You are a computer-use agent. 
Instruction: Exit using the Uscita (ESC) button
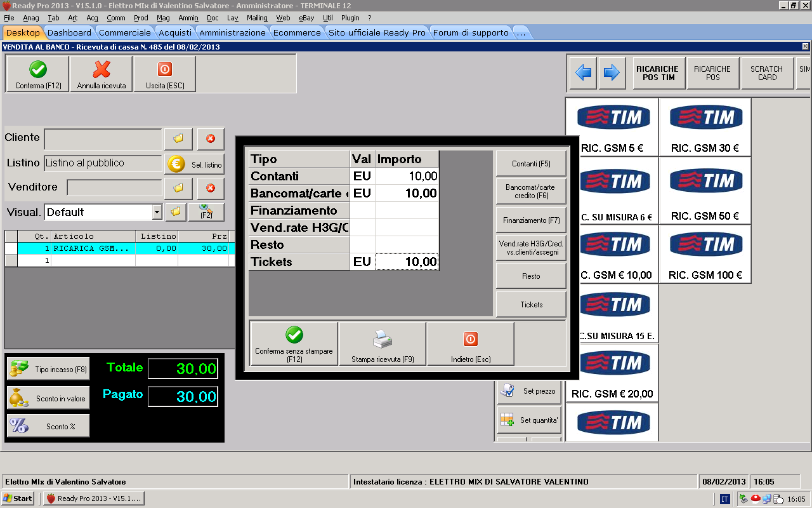165,74
